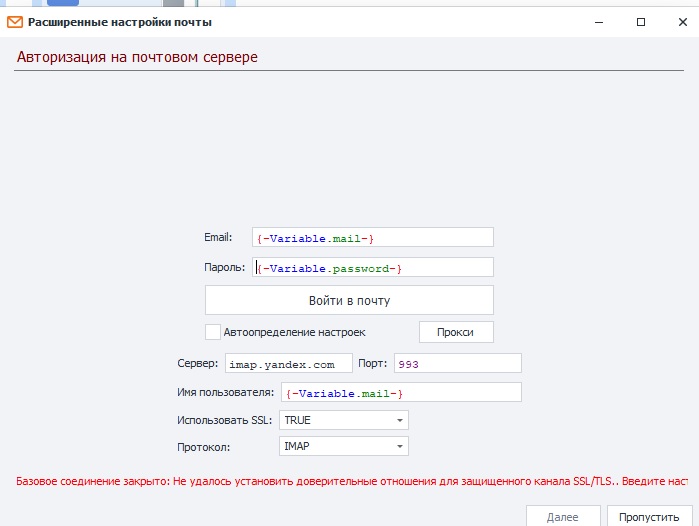699x526 pixels.
Task: Close the mail settings dialog
Action: (x=683, y=22)
